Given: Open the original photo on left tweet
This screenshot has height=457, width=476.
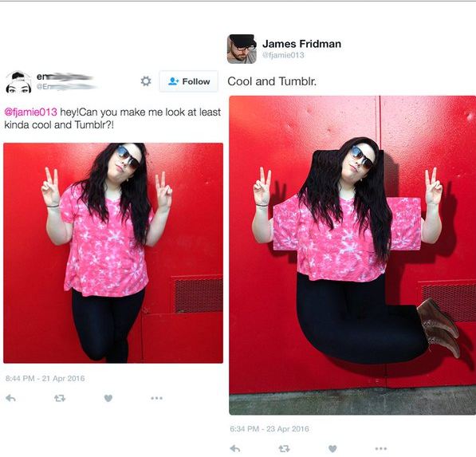Looking at the screenshot, I should [x=113, y=253].
